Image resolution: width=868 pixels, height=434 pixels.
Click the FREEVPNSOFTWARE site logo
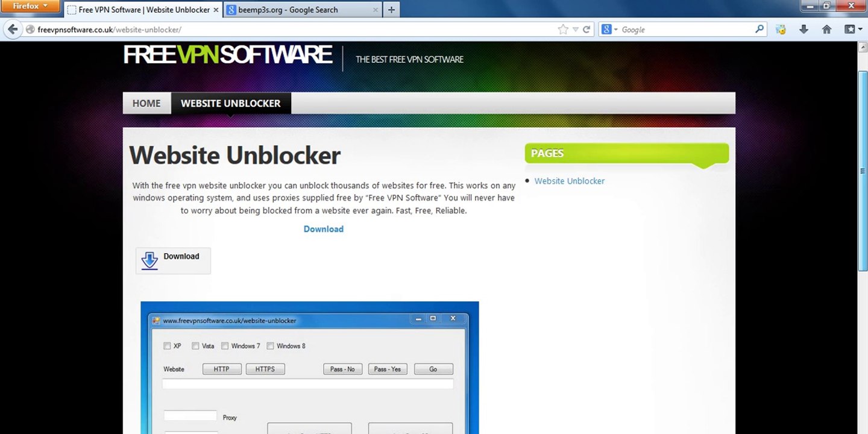click(228, 55)
